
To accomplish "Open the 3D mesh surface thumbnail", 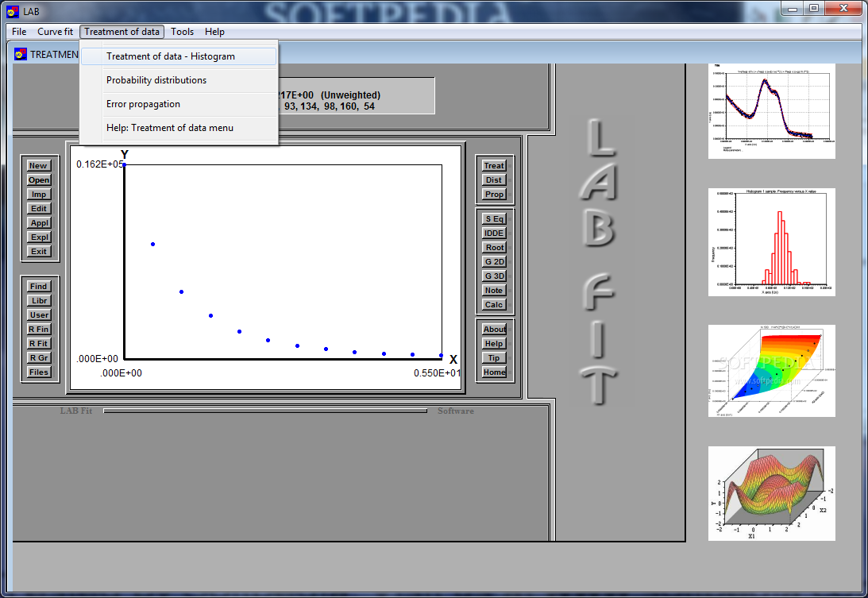I will [x=772, y=493].
